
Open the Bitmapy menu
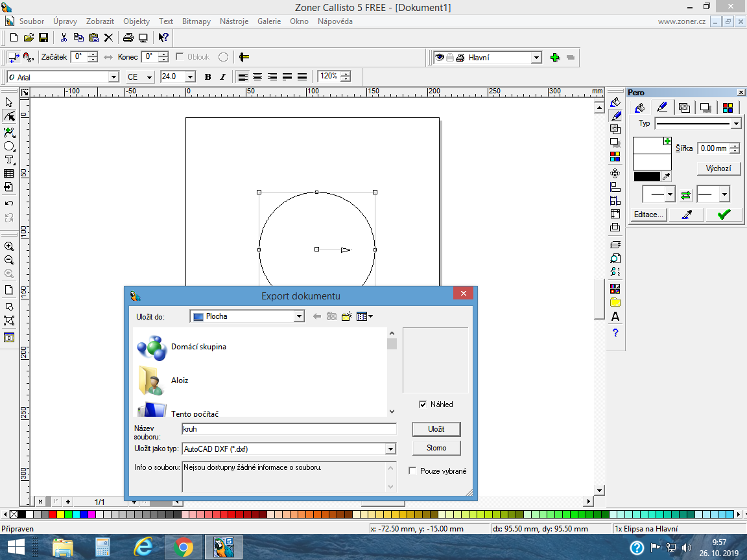coord(196,21)
